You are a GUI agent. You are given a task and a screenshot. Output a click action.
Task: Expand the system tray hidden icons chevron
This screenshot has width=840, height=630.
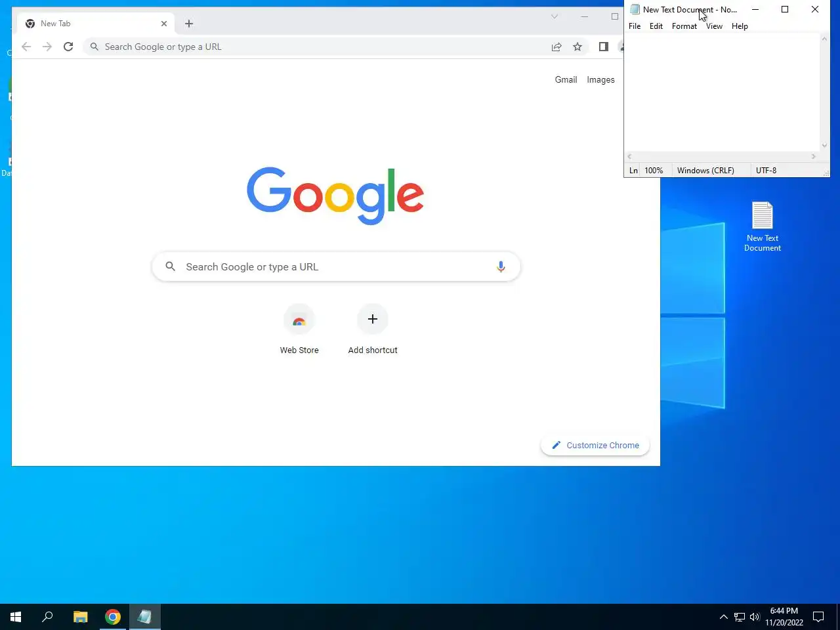723,617
